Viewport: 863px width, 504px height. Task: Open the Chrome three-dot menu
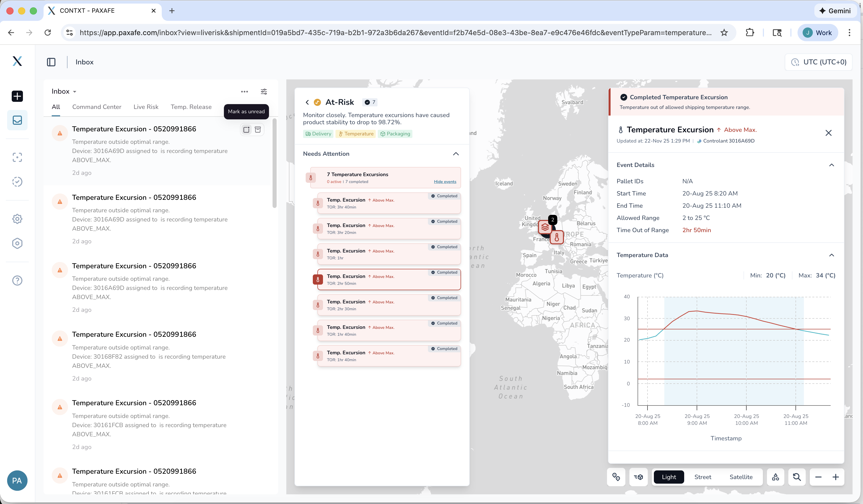point(849,33)
